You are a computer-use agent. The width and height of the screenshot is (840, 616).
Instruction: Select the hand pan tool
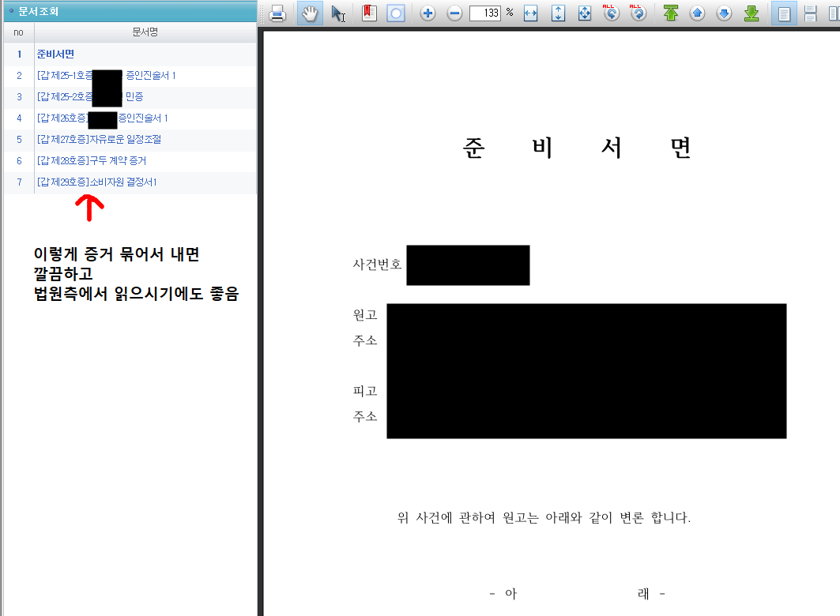tap(310, 13)
